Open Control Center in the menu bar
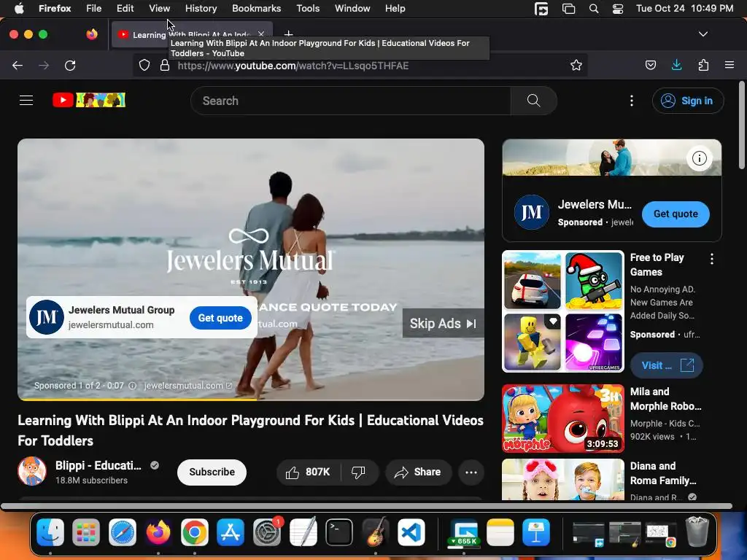The width and height of the screenshot is (747, 560). coord(618,8)
